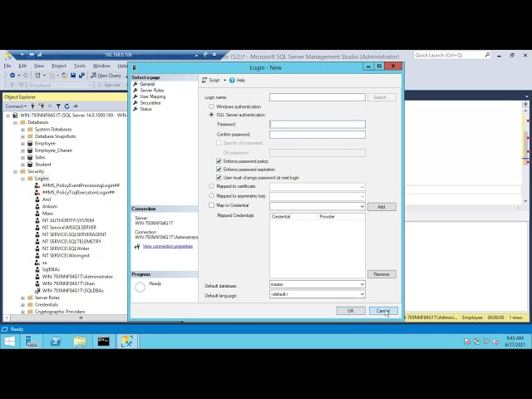Uncheck User must change password at next login
The height and width of the screenshot is (399, 532).
(x=219, y=177)
